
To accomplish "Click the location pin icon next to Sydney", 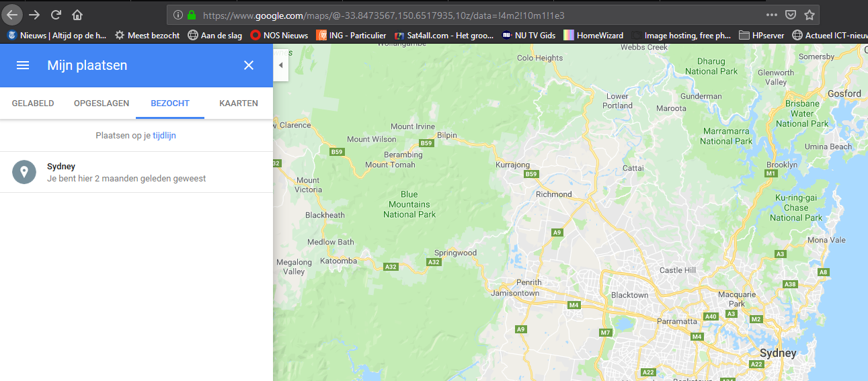I will click(24, 172).
